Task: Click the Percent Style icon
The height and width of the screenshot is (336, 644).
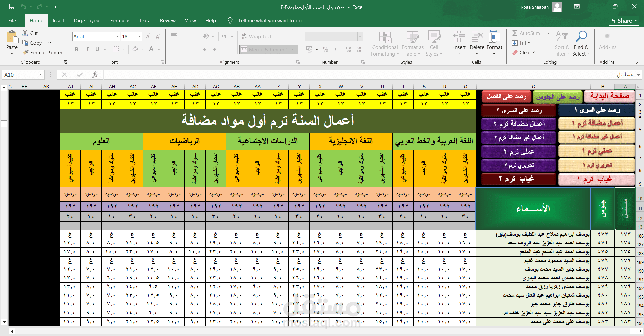Action: pos(325,49)
